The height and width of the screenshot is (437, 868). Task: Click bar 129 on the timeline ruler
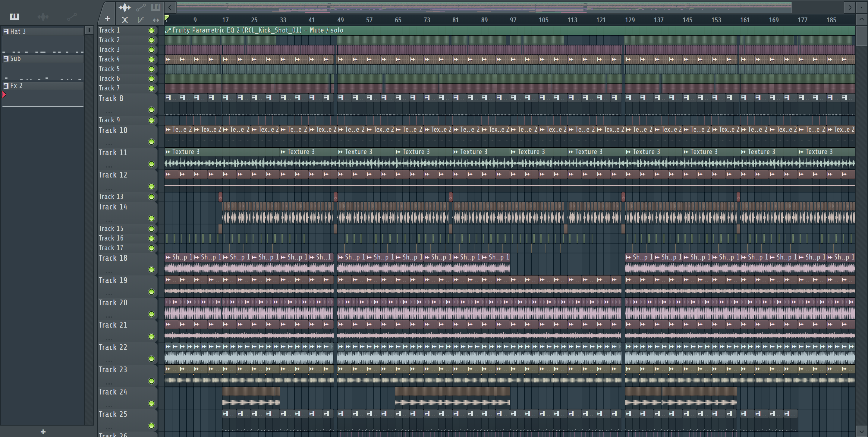point(630,20)
